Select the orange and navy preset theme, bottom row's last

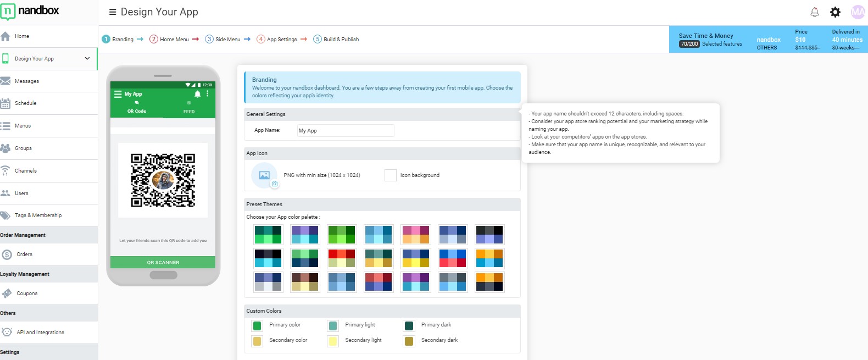point(489,282)
